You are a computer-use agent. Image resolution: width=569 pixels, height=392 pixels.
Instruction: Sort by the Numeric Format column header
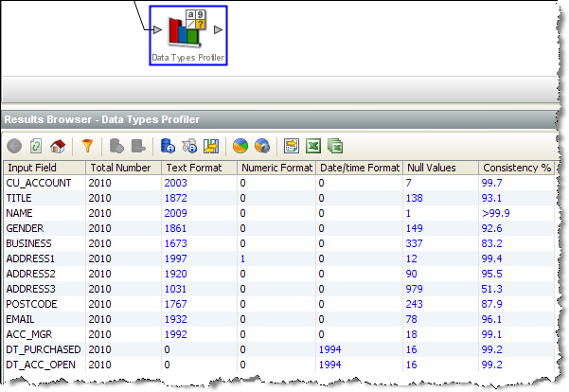276,168
